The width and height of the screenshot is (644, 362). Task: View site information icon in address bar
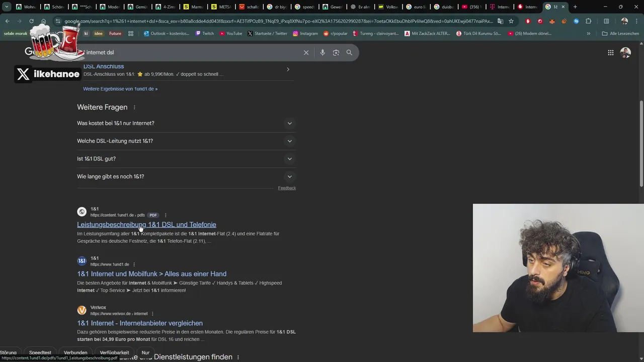58,21
